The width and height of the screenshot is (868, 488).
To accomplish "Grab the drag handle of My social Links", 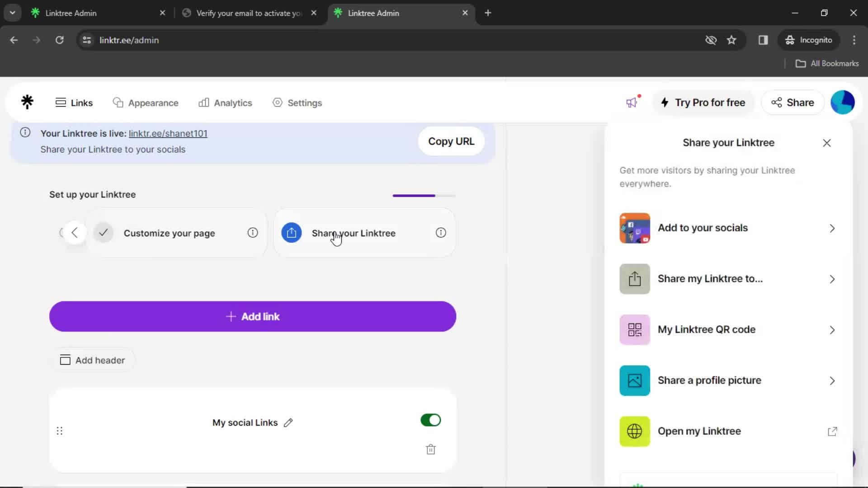I will (x=59, y=431).
